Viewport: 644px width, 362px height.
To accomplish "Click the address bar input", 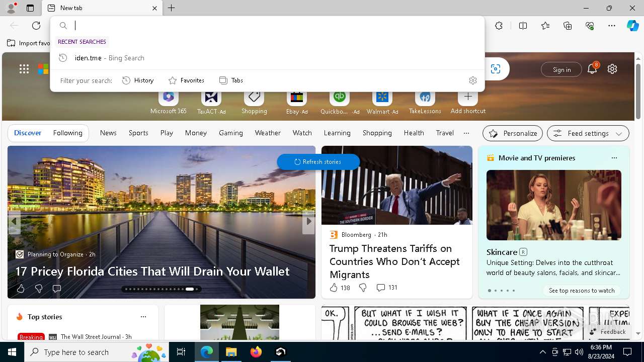I will 277,26.
